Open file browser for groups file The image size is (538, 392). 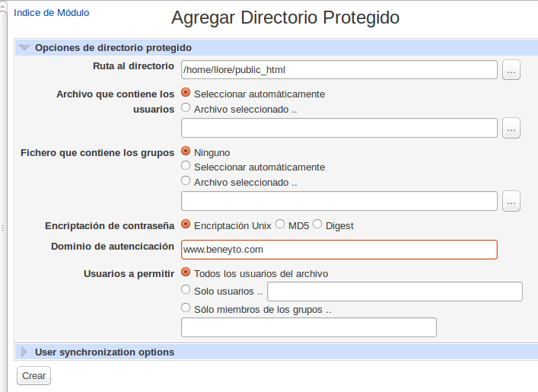click(x=511, y=201)
